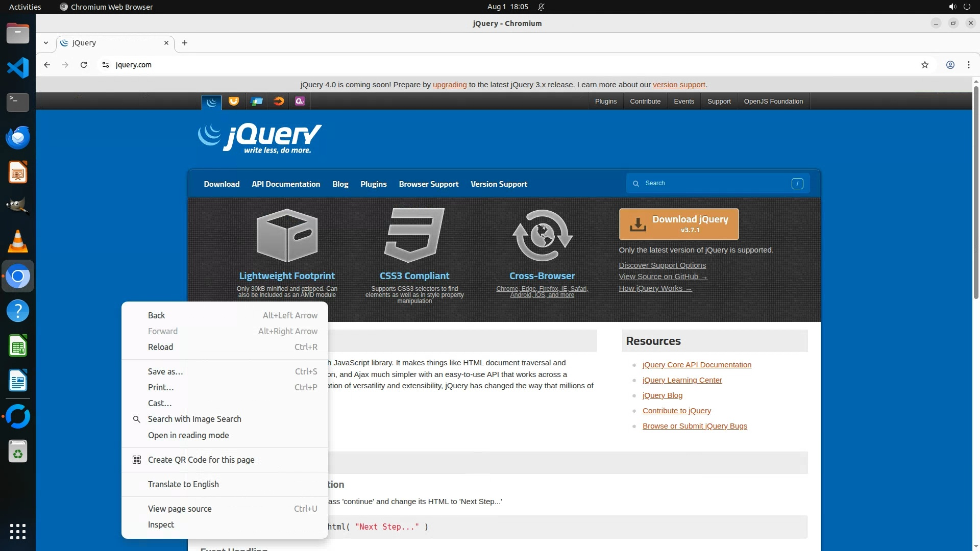
Task: Click the Download jQuery v3.7.1 button
Action: tap(678, 224)
